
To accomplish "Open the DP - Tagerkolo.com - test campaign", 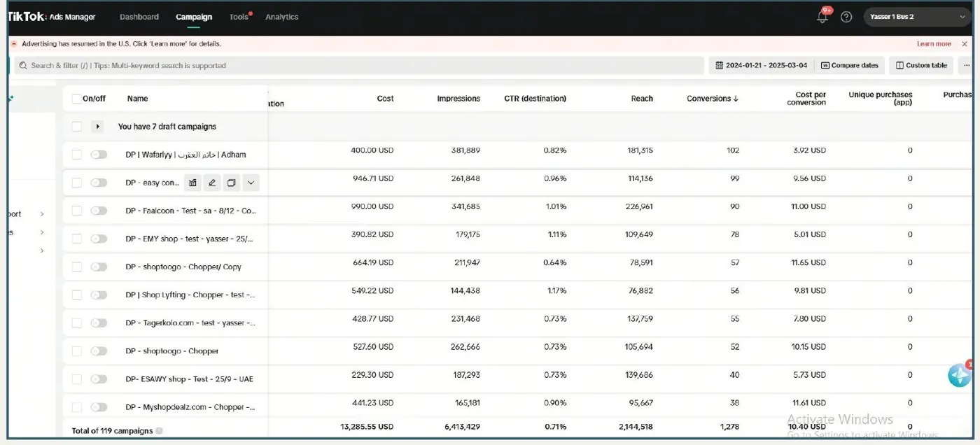I will pyautogui.click(x=190, y=323).
